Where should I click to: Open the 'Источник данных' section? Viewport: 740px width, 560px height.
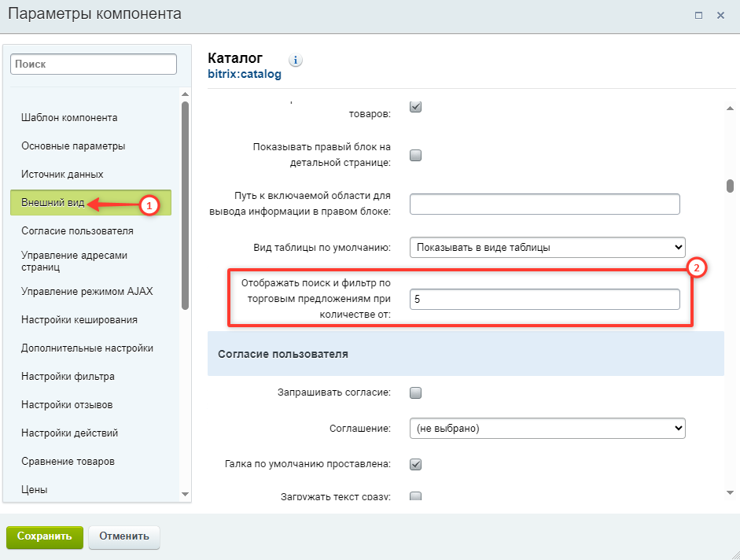click(x=62, y=175)
